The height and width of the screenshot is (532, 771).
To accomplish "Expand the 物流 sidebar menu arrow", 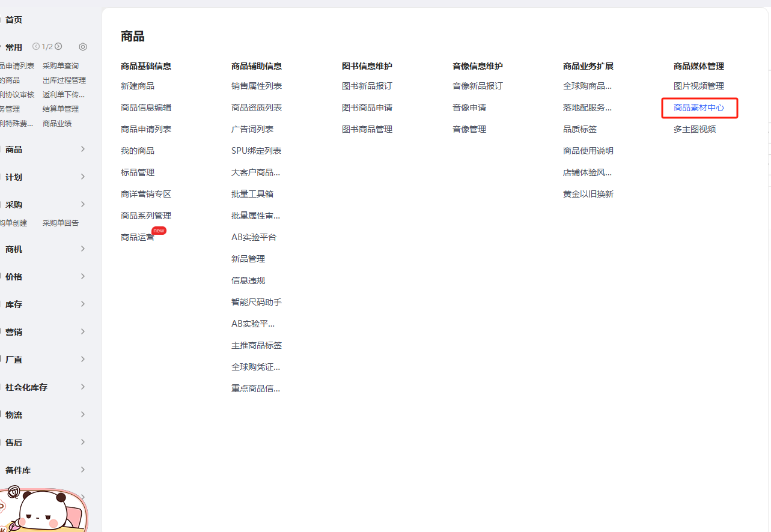I will [83, 414].
